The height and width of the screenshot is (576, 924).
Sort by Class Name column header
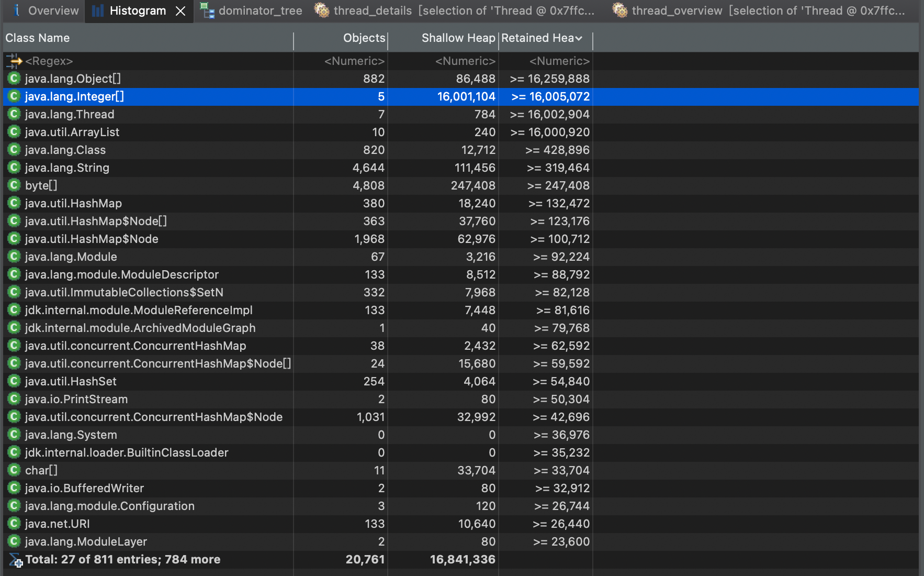[x=148, y=38]
